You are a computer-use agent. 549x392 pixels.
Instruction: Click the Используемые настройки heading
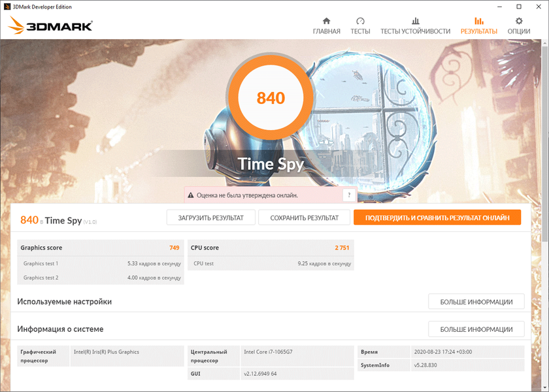click(x=65, y=302)
